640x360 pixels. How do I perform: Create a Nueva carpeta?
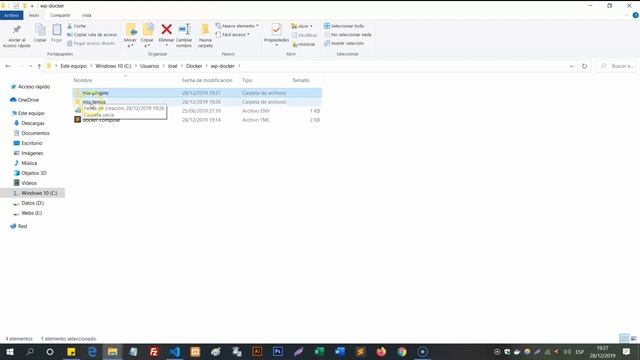(205, 36)
